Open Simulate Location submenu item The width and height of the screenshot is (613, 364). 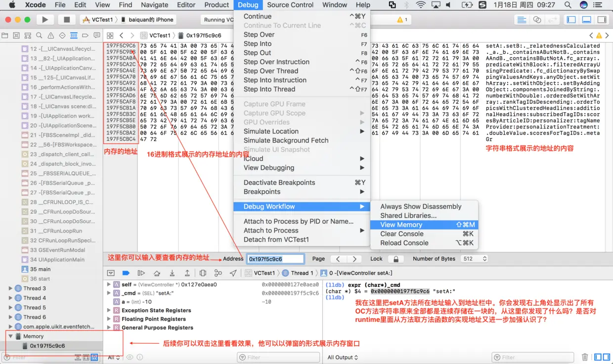pyautogui.click(x=302, y=131)
